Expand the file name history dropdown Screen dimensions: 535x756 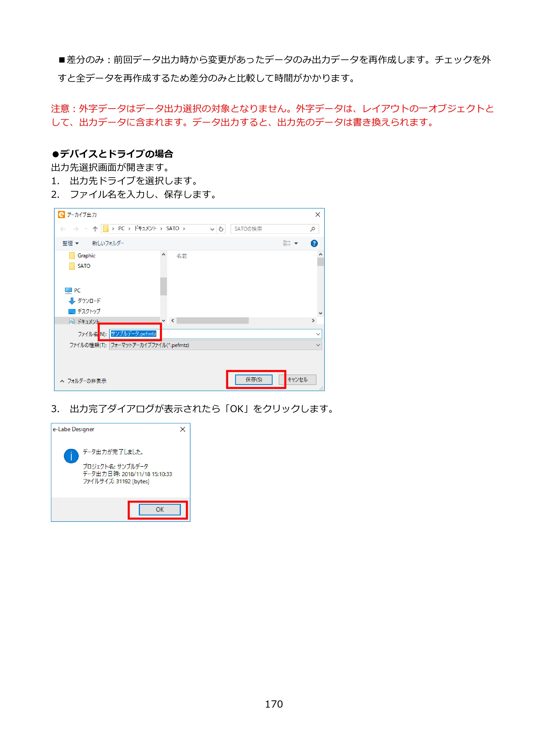tap(318, 334)
